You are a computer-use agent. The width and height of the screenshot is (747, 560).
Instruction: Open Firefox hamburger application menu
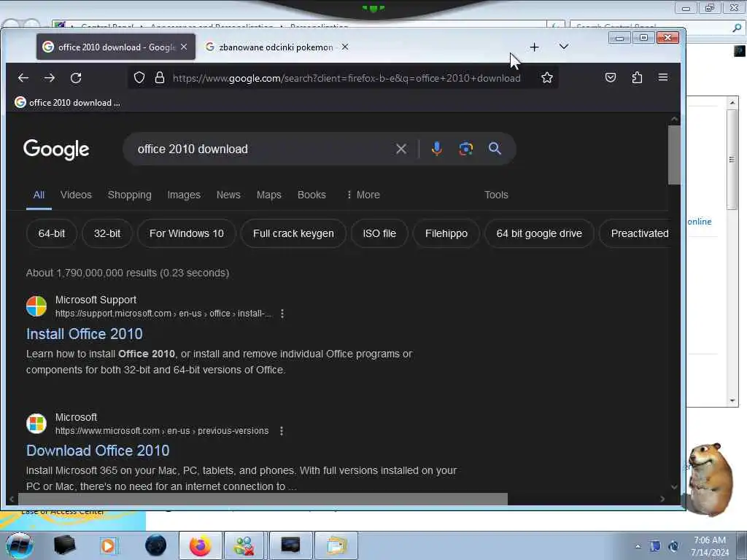click(x=662, y=77)
